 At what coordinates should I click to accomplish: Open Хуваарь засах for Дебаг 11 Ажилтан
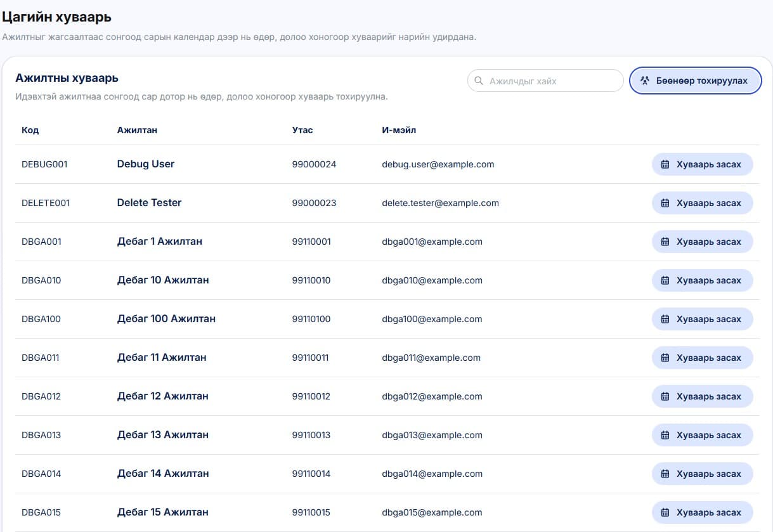[x=702, y=358]
